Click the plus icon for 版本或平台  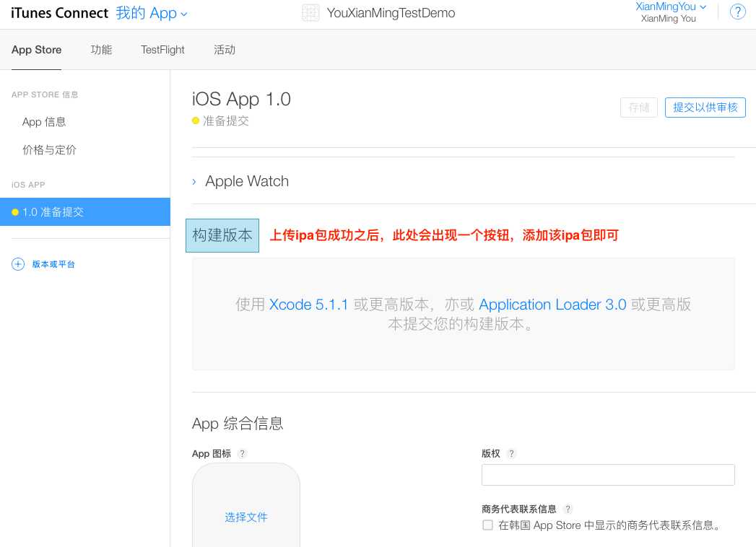click(x=18, y=264)
